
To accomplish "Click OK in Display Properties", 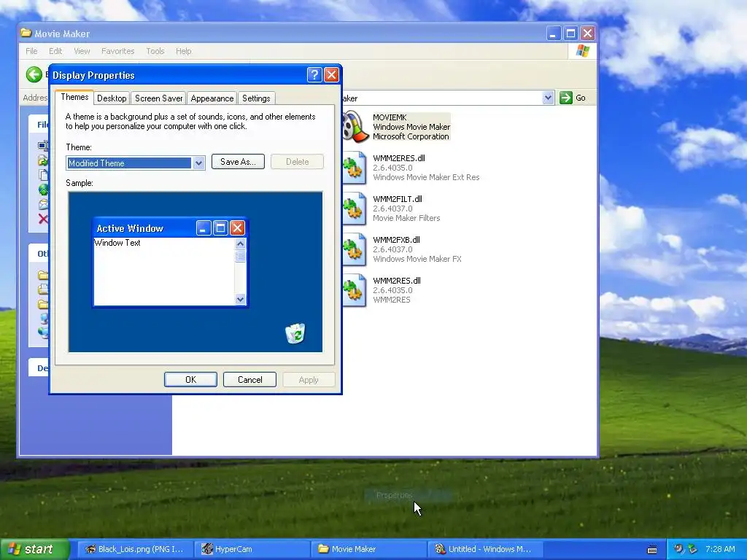I will pos(190,379).
